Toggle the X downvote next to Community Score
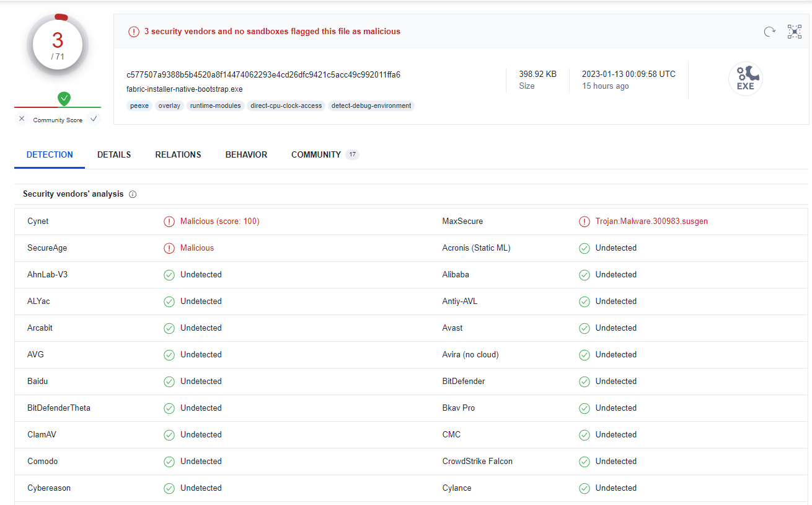The image size is (812, 505). 21,118
